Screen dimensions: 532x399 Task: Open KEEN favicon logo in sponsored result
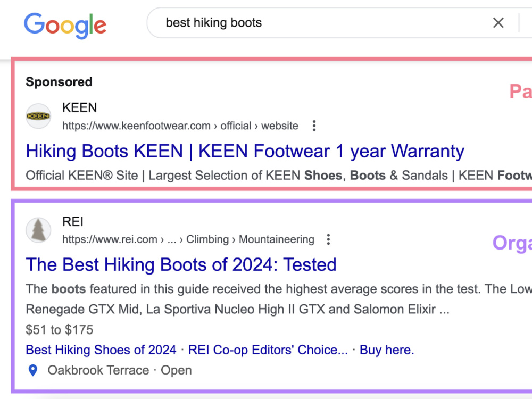38,116
